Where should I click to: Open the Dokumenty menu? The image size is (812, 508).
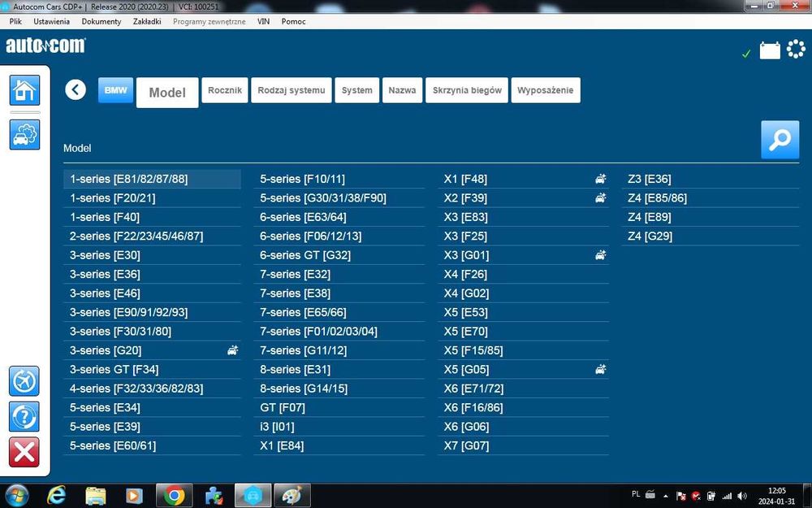click(x=101, y=21)
